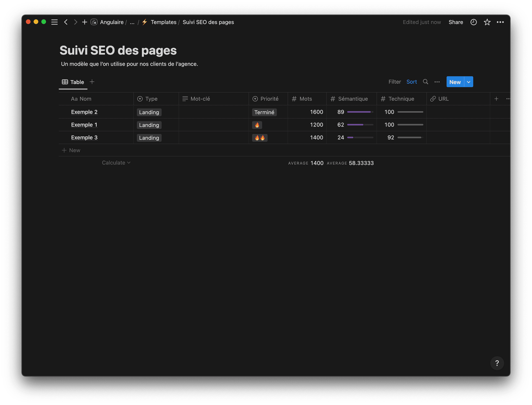The height and width of the screenshot is (405, 532).
Task: Open the sidebar hamburger menu
Action: (x=54, y=22)
